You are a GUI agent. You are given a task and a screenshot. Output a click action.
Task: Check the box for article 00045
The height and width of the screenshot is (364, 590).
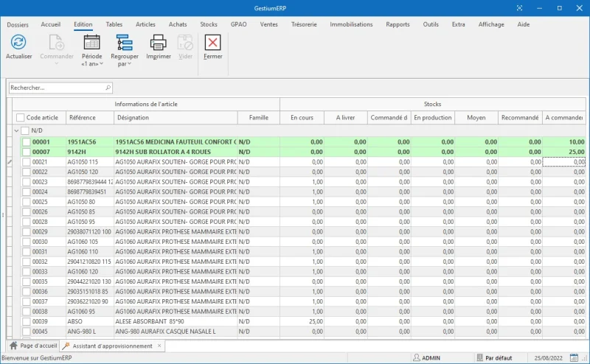[26, 332]
